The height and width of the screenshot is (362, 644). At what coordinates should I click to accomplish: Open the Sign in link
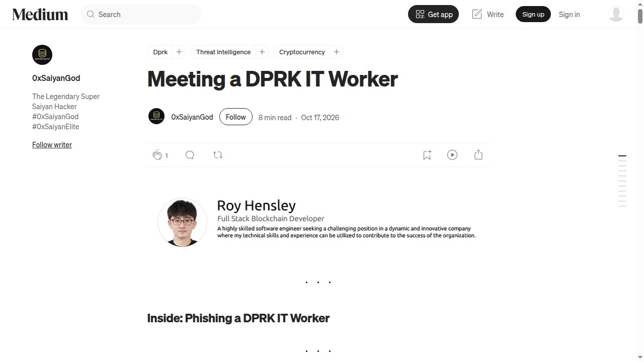coord(569,15)
